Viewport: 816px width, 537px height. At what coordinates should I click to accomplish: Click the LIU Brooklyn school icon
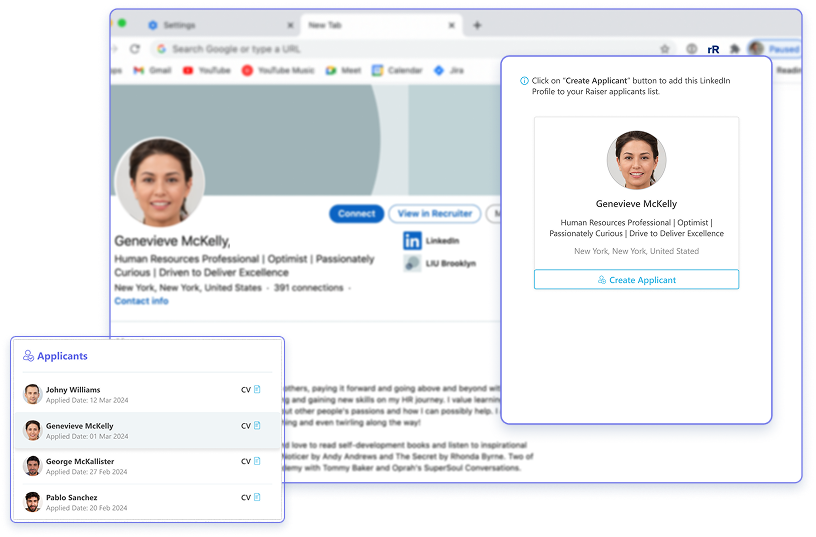coord(412,263)
